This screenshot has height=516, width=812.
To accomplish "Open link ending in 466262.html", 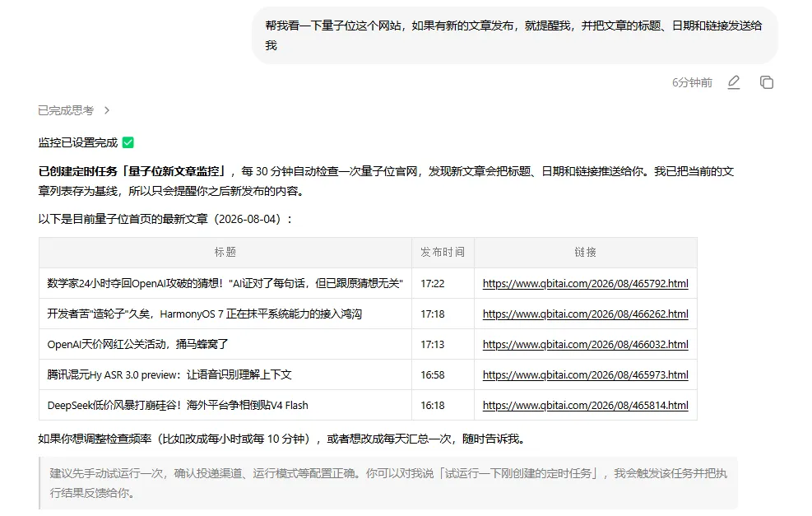I will (585, 314).
